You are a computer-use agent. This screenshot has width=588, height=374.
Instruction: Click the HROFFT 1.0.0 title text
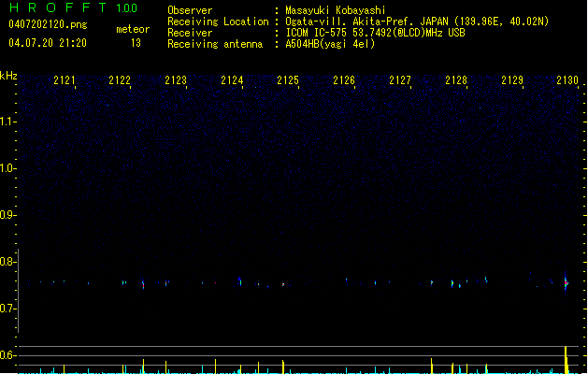73,7
